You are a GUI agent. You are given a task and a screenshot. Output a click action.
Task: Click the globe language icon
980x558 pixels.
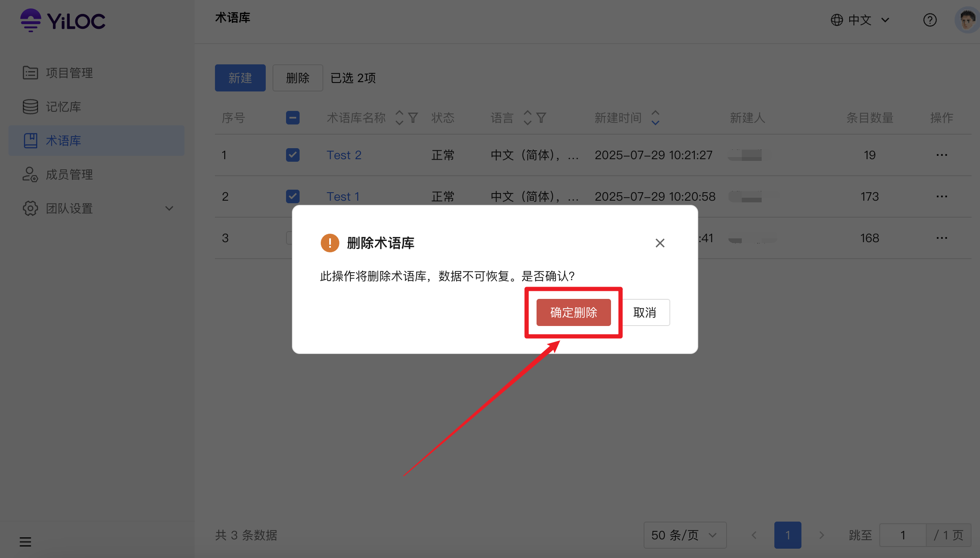[837, 20]
